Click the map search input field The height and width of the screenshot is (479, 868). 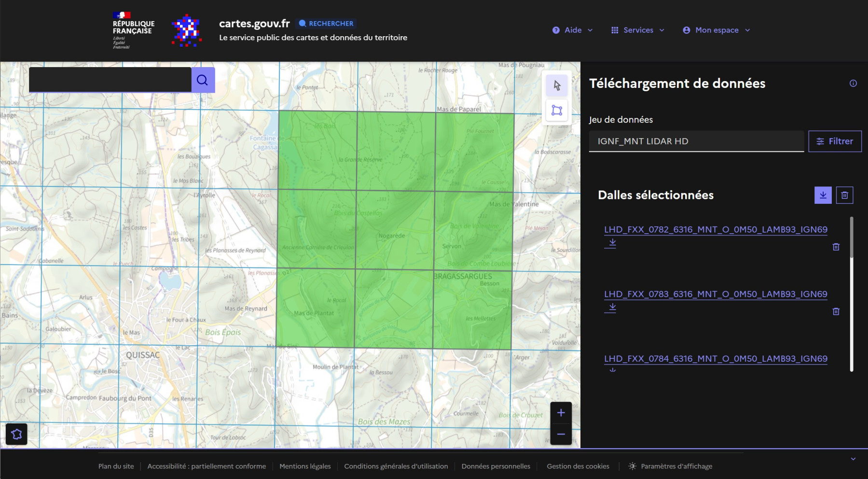(110, 80)
